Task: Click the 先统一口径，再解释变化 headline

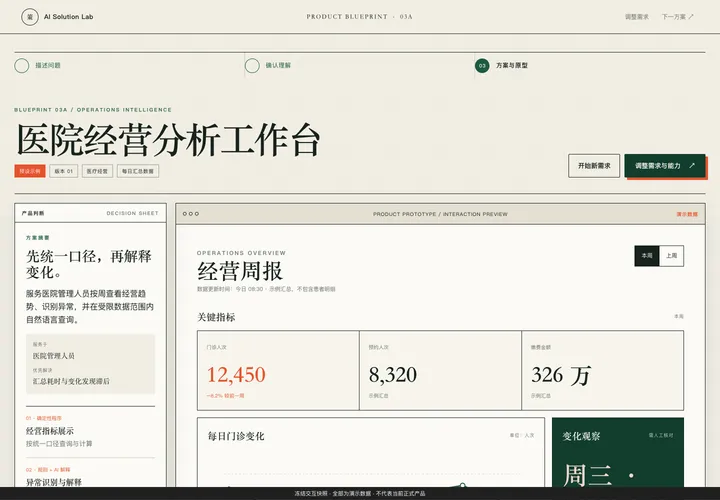Action: pos(89,264)
